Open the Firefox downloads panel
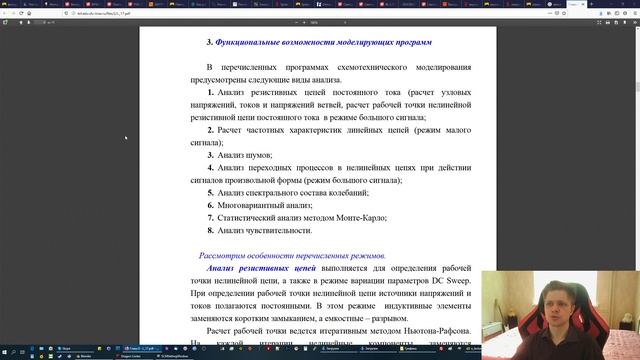This screenshot has width=640, height=360. (x=601, y=13)
